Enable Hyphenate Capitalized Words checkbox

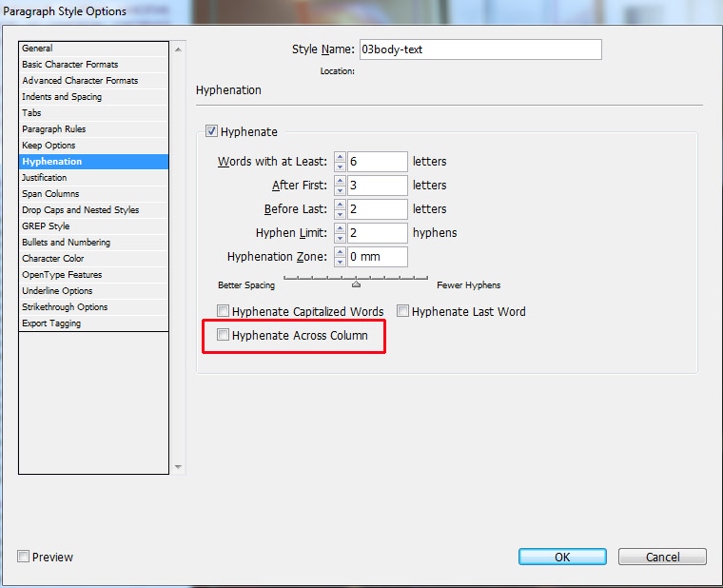[223, 311]
